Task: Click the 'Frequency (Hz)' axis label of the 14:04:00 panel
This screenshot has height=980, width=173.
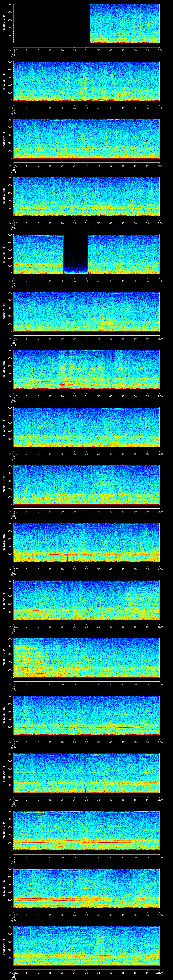Action: (x=4, y=24)
